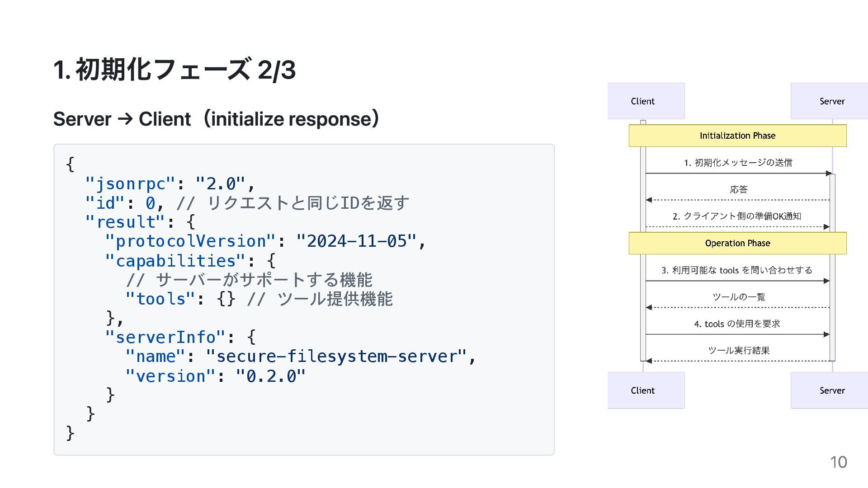Click the "version" value "0.2.0"
Viewport: 868px width, 488px height.
270,376
